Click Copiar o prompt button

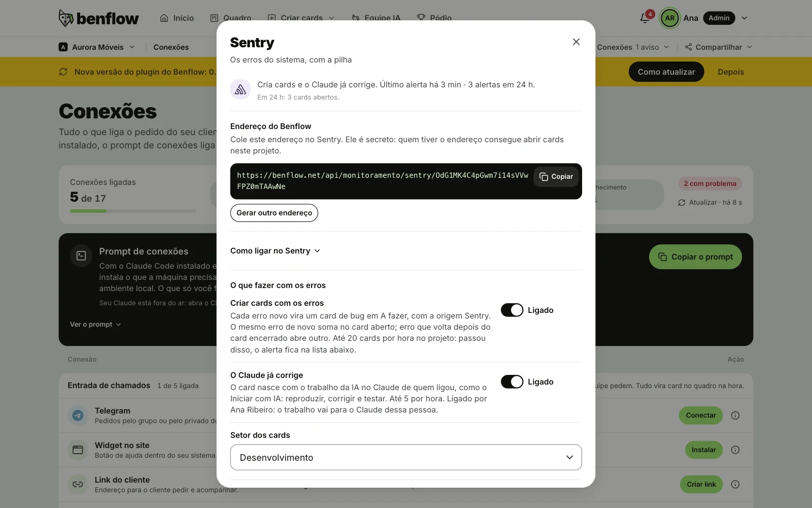[695, 257]
